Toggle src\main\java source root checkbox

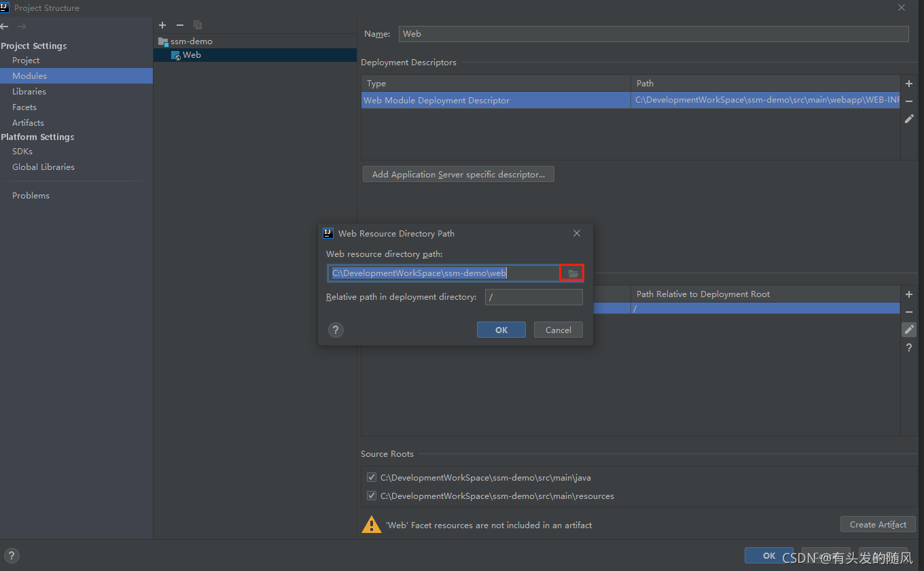372,477
